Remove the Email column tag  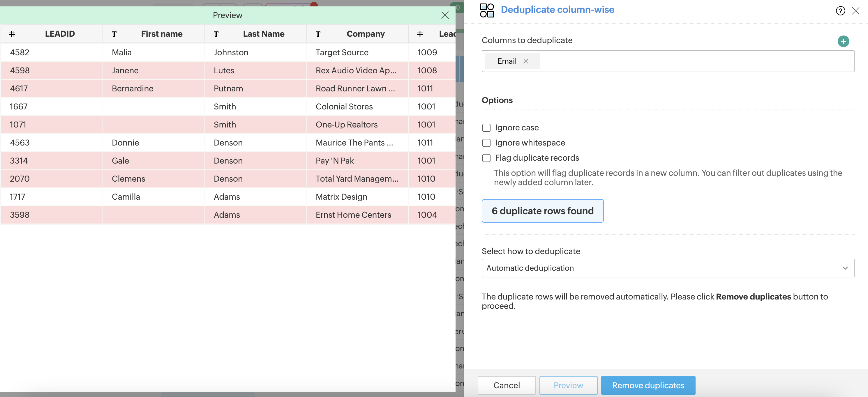pos(525,61)
